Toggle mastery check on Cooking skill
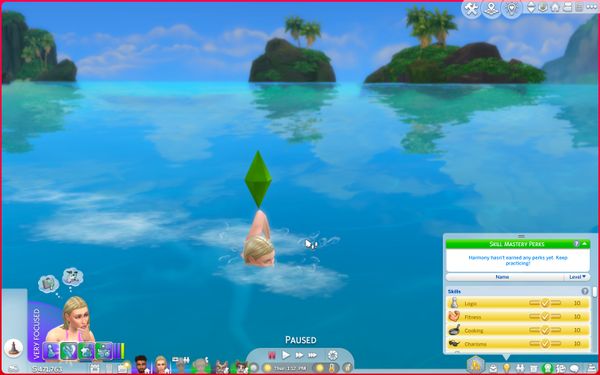Image resolution: width=600 pixels, height=375 pixels. [x=545, y=330]
